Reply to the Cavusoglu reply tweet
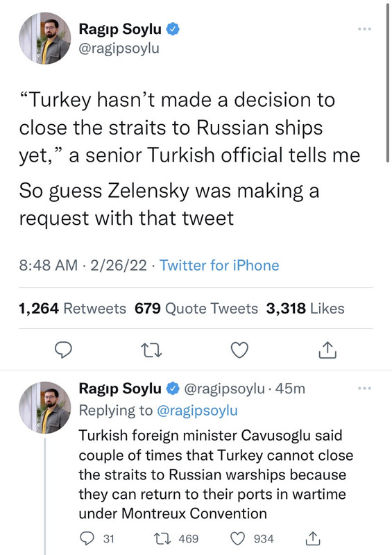Screen dimensions: 392x555 coord(87,539)
